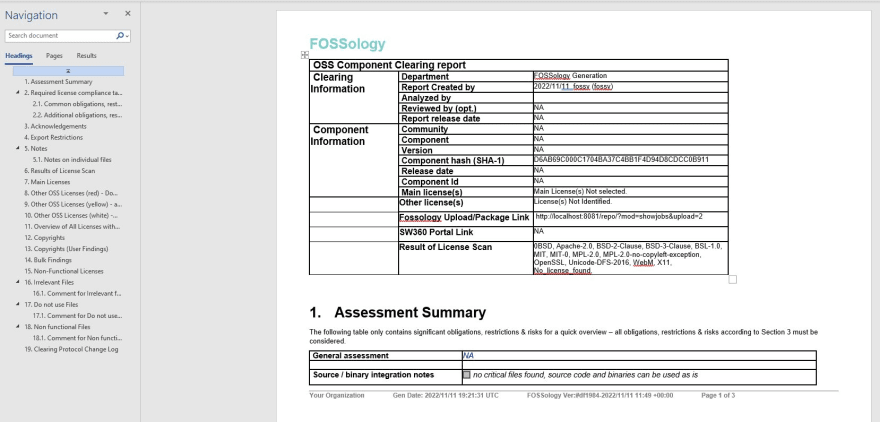Click the table move handle icon
The height and width of the screenshot is (422, 880).
point(305,54)
